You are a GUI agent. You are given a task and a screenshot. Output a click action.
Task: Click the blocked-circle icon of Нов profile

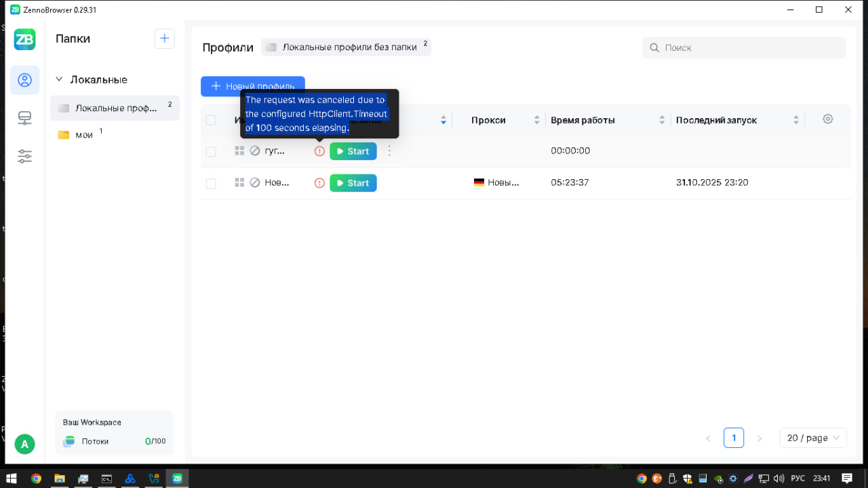point(255,183)
